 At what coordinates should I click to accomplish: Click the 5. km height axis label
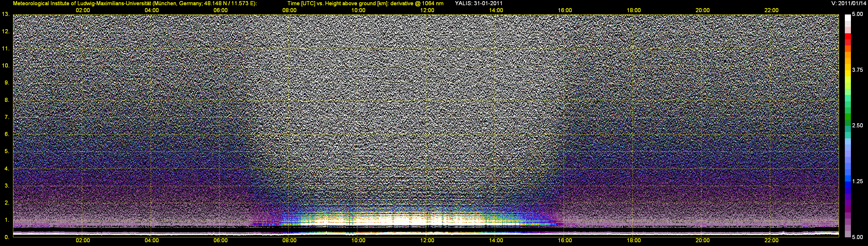coord(7,151)
